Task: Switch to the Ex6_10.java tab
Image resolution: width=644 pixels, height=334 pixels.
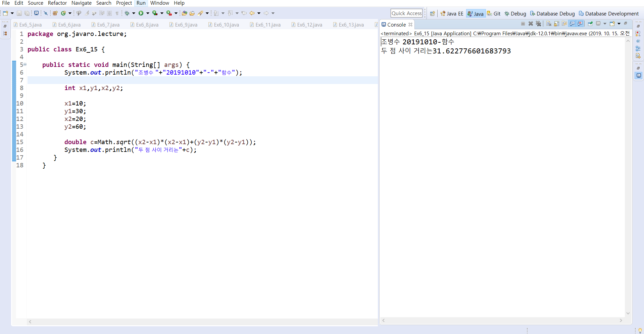Action: pos(224,25)
